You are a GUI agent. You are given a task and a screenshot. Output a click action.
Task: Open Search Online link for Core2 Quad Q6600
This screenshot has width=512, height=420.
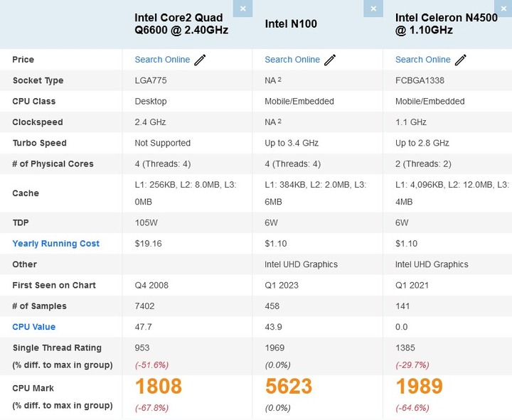(162, 60)
